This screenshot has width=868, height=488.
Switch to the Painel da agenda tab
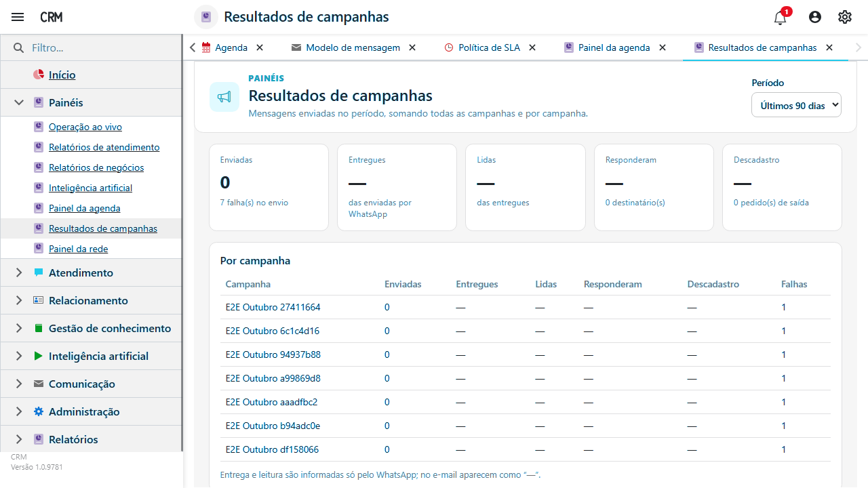[x=614, y=47]
